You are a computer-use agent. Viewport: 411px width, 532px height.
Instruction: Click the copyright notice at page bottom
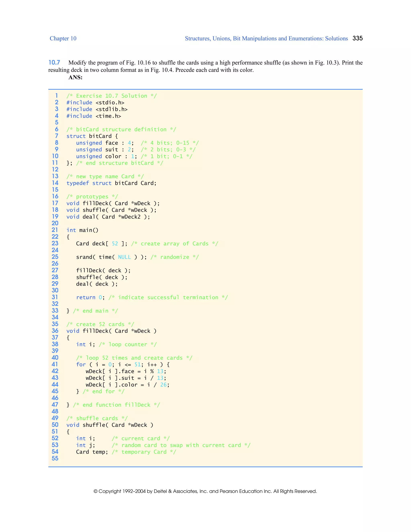pos(205,491)
